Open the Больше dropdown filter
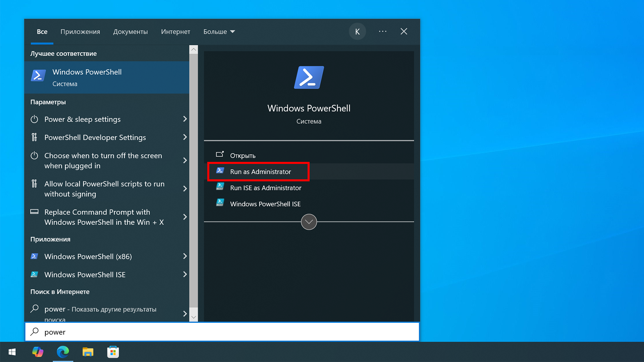The image size is (644, 362). coord(219,32)
